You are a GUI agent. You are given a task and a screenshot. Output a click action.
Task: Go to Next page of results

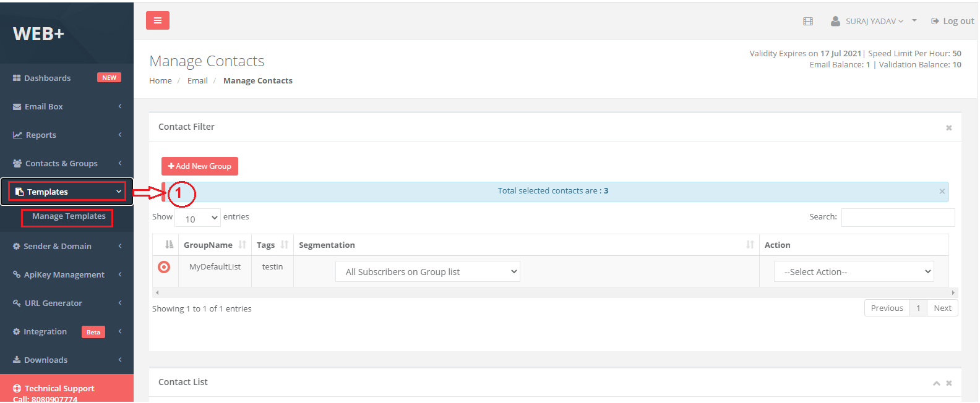(x=942, y=308)
